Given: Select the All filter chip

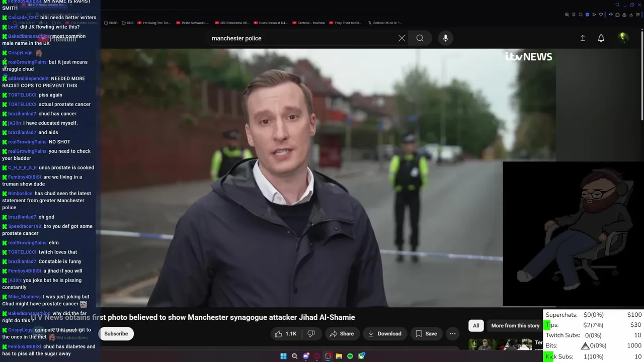Looking at the screenshot, I should (x=476, y=326).
